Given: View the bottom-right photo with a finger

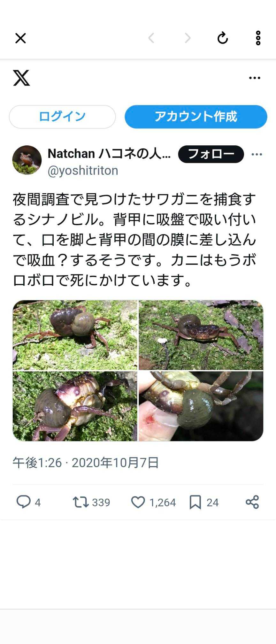Looking at the screenshot, I should click(201, 406).
